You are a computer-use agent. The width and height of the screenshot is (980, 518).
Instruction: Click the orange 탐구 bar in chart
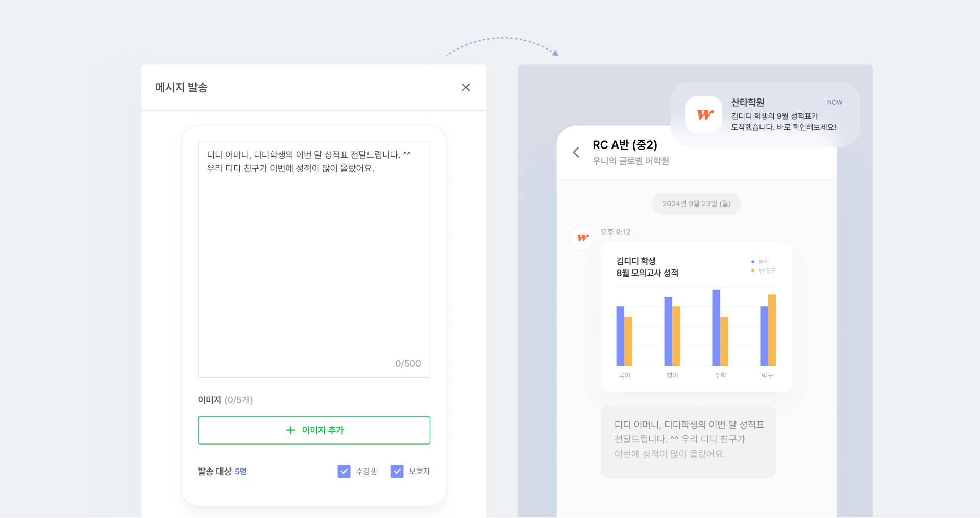click(x=772, y=330)
